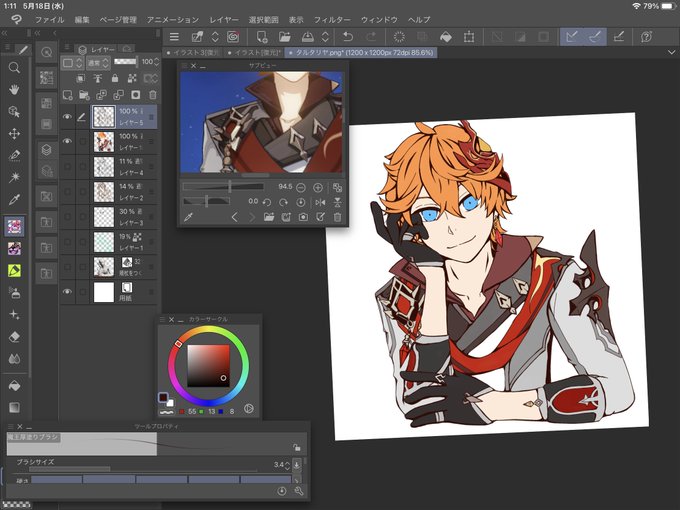Open command bar hamburger menu

(174, 37)
